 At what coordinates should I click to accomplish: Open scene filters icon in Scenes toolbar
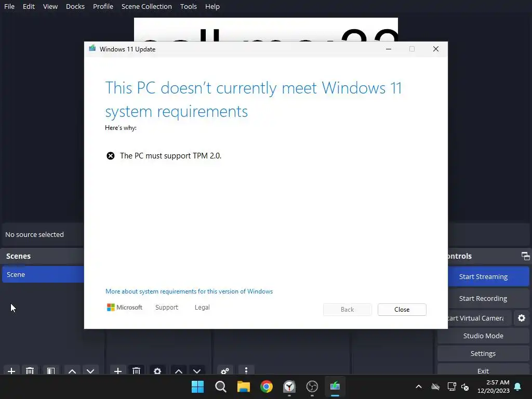click(51, 371)
